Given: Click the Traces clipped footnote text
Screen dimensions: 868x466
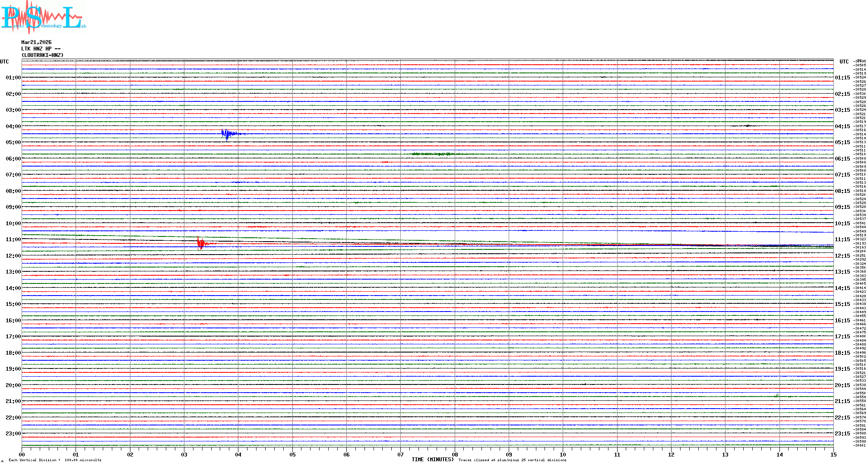Looking at the screenshot, I should point(512,460).
